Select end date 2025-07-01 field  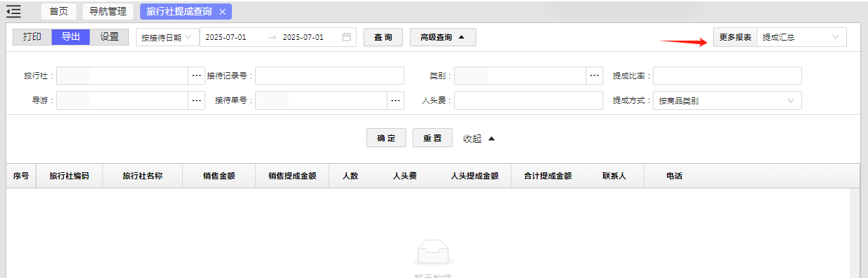(303, 37)
